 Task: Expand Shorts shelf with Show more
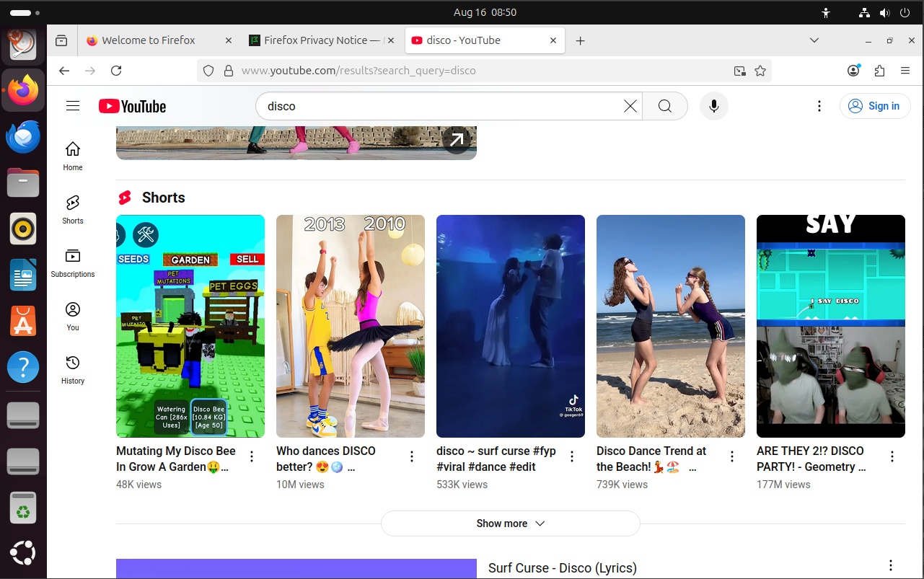tap(510, 523)
